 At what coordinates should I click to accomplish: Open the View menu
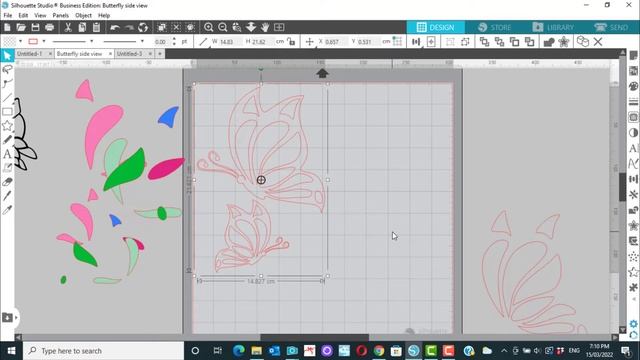[x=40, y=16]
